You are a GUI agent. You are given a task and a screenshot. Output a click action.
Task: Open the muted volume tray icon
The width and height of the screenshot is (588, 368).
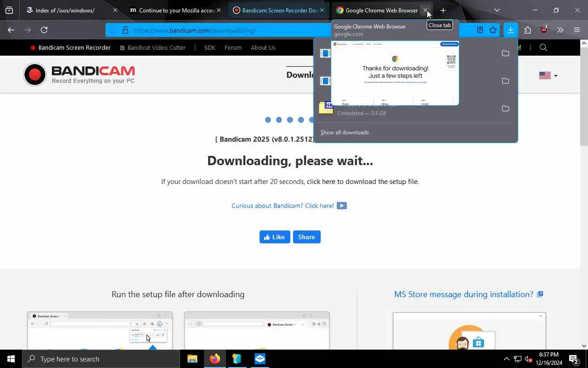[x=528, y=359]
